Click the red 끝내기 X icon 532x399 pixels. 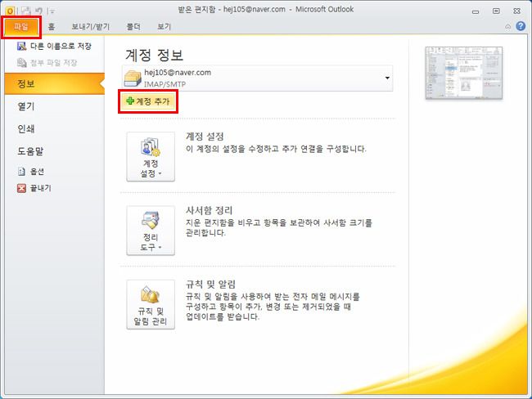point(21,188)
